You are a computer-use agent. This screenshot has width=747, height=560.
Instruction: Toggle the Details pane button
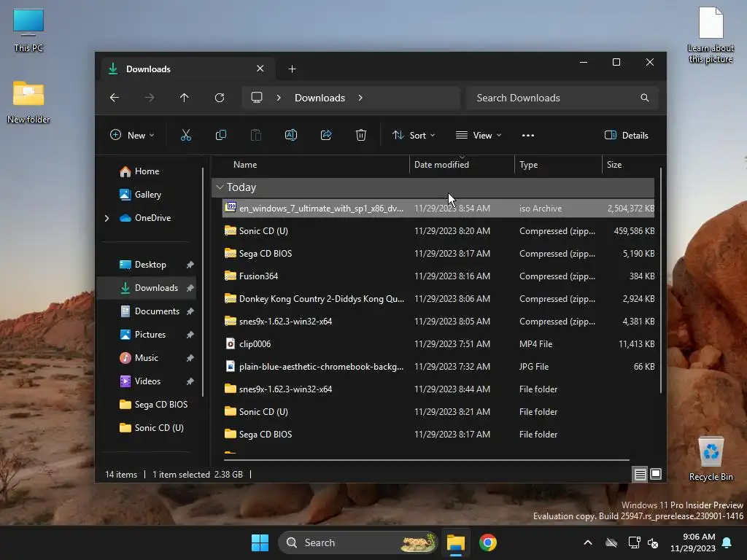(626, 135)
